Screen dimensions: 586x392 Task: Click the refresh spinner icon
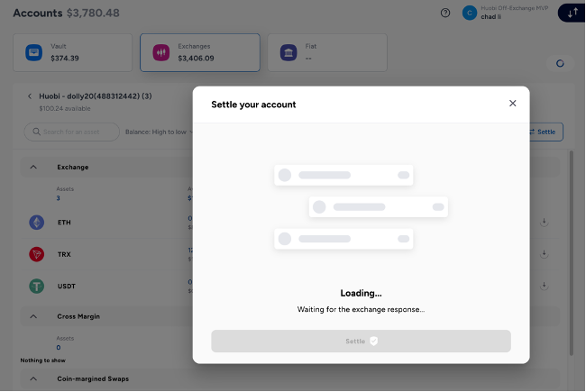click(x=560, y=63)
